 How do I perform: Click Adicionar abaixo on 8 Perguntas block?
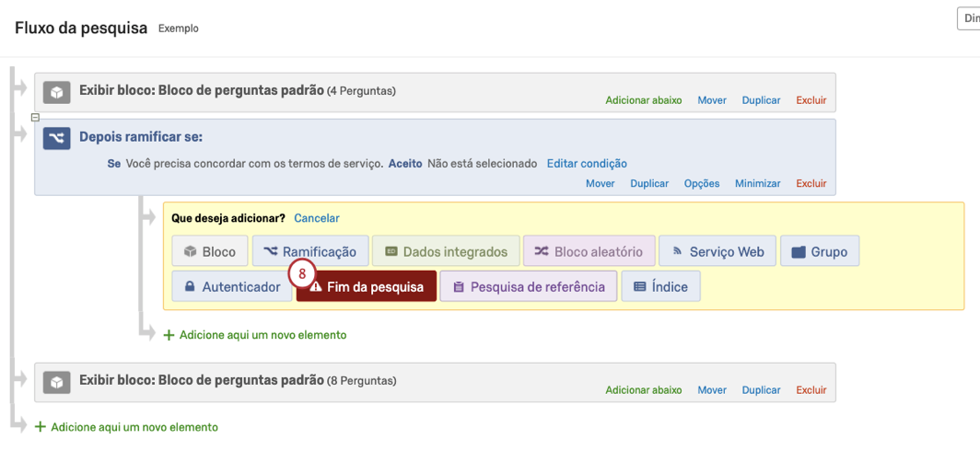(644, 390)
